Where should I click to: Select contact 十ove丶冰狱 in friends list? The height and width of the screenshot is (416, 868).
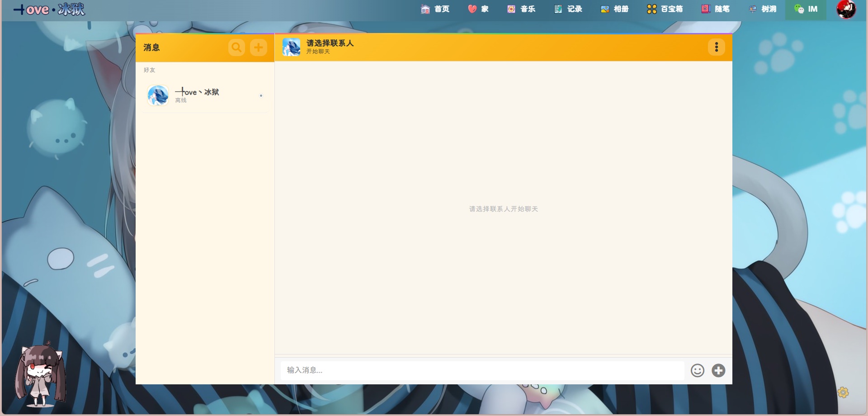click(x=206, y=95)
